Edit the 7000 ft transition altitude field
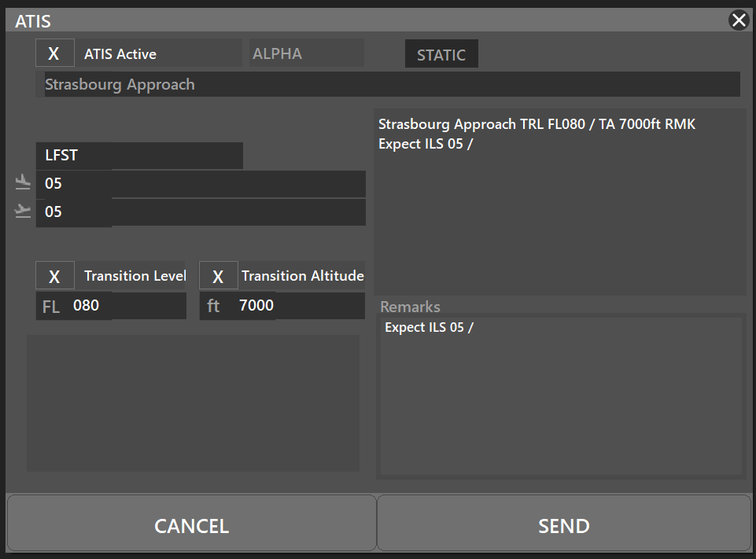 pos(282,306)
